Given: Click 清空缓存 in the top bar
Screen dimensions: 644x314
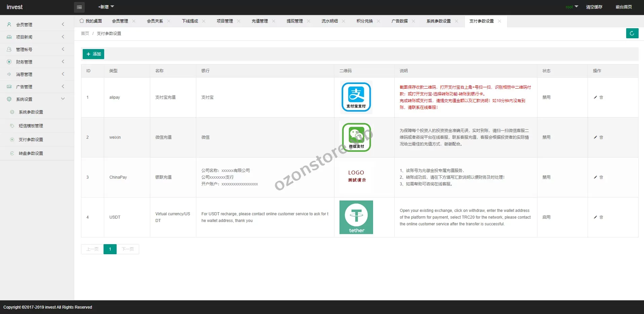Looking at the screenshot, I should pyautogui.click(x=594, y=7).
